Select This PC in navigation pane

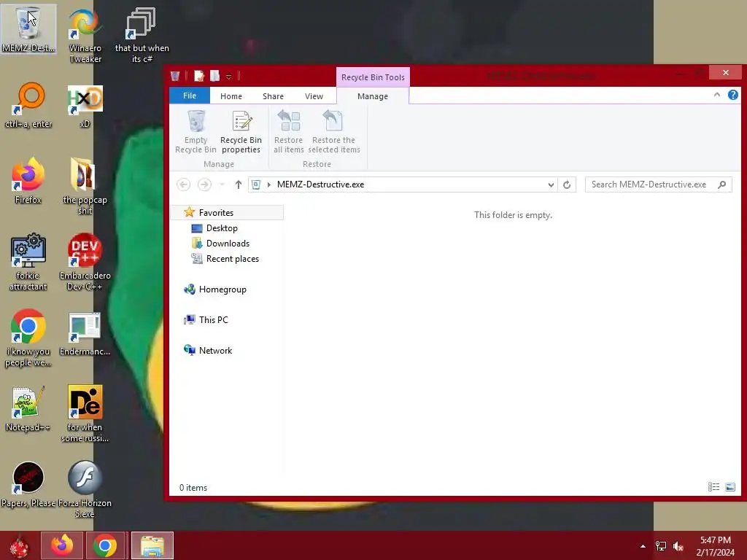tap(214, 319)
